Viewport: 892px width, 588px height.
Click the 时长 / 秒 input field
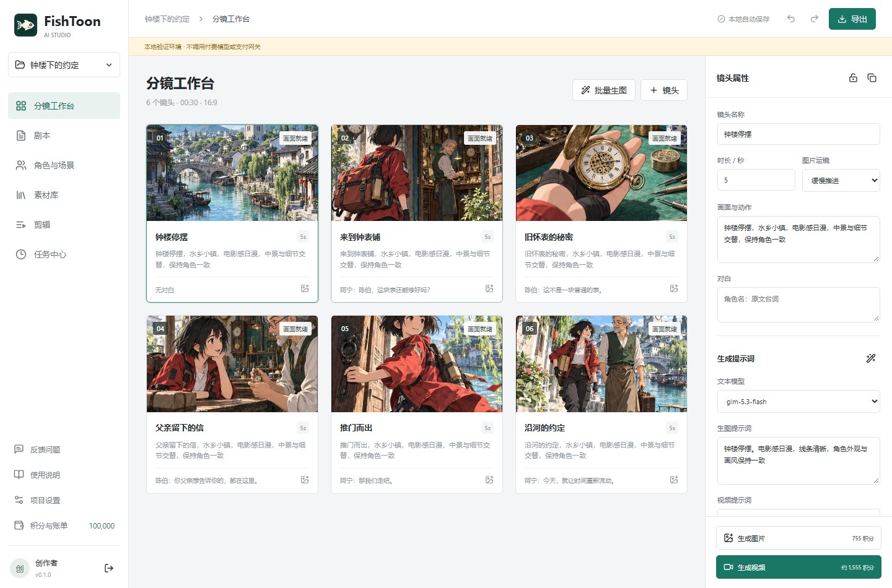point(756,180)
